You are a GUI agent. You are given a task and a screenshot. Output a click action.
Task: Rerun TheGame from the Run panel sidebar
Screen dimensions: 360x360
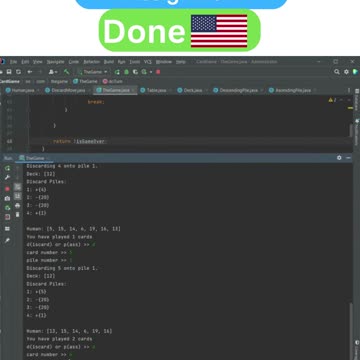(7, 168)
